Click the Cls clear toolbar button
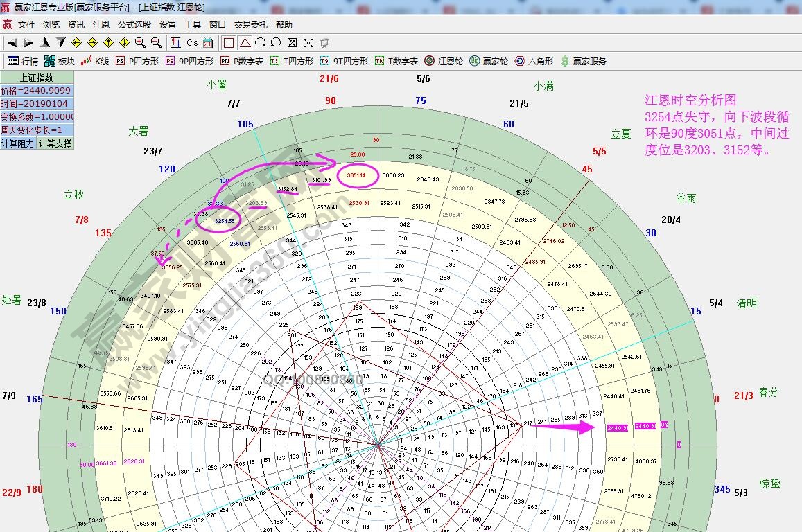Image resolution: width=802 pixels, height=532 pixels. click(x=192, y=43)
